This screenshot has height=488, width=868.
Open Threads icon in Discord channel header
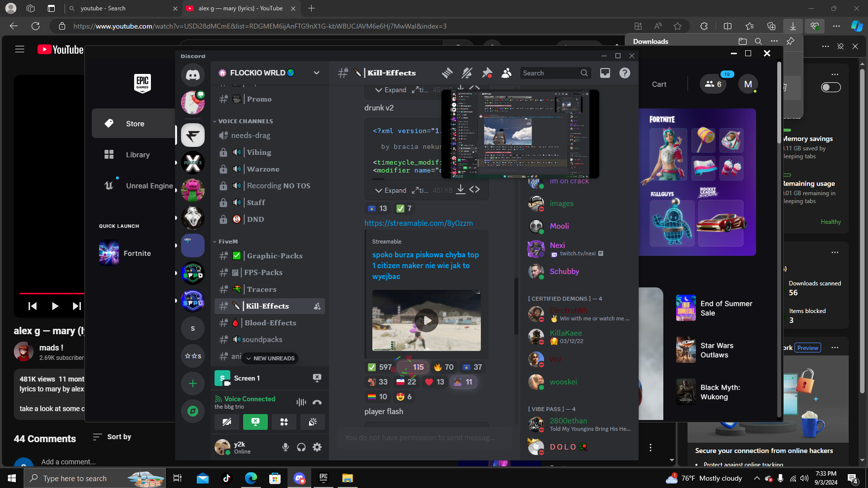tap(447, 73)
